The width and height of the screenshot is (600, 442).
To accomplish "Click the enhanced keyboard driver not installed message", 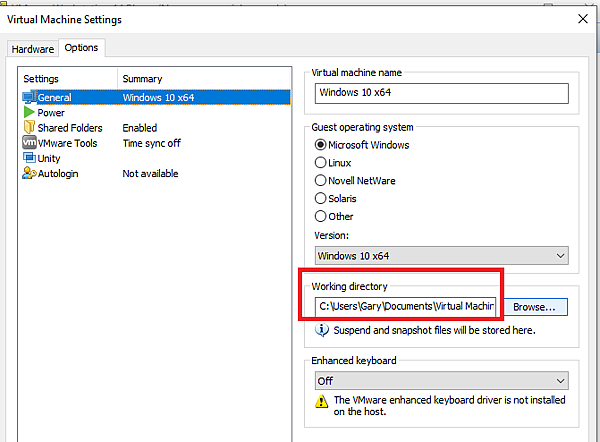I will pos(449,406).
